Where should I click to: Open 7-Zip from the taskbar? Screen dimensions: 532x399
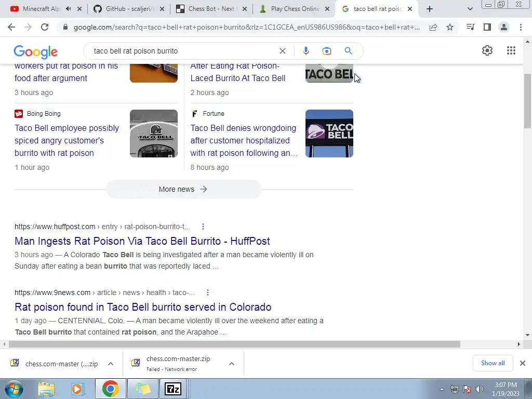[x=172, y=389]
